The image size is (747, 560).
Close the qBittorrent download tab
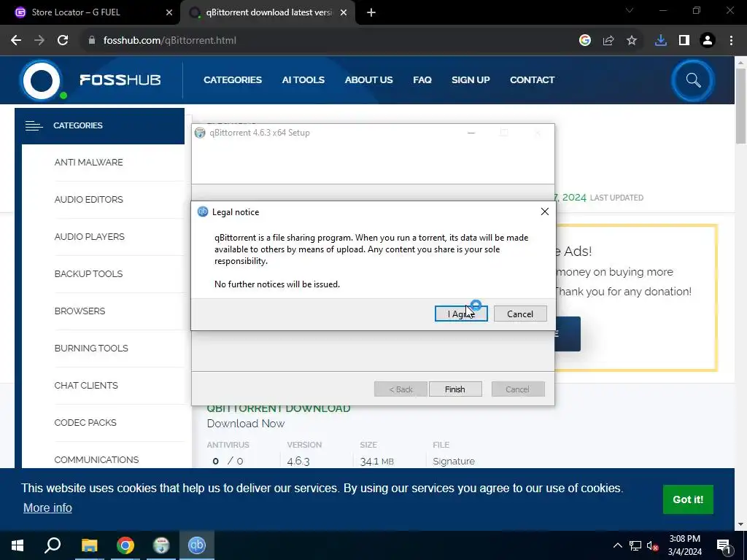pyautogui.click(x=343, y=12)
